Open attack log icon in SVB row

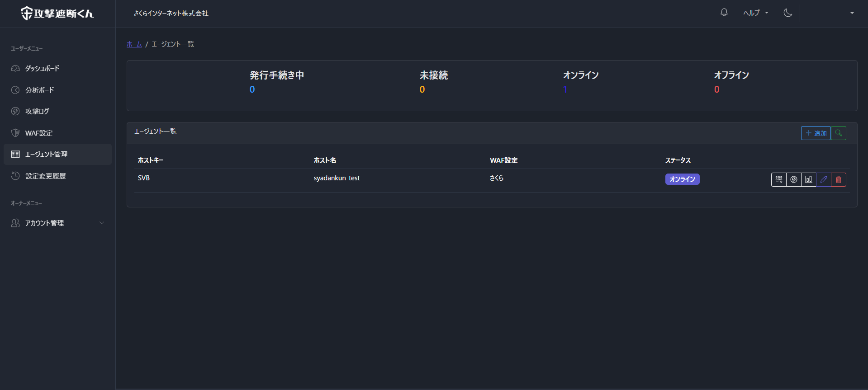[793, 179]
